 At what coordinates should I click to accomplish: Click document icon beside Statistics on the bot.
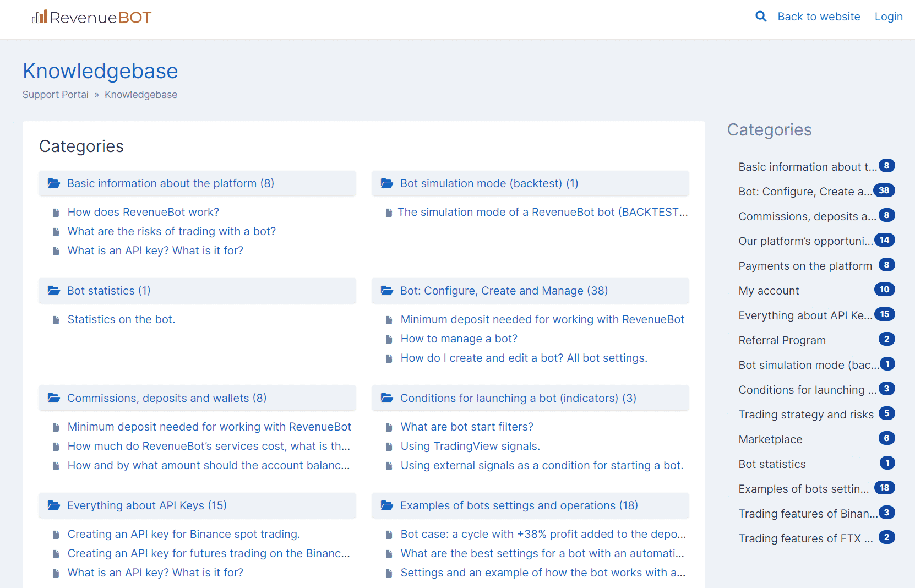[56, 320]
